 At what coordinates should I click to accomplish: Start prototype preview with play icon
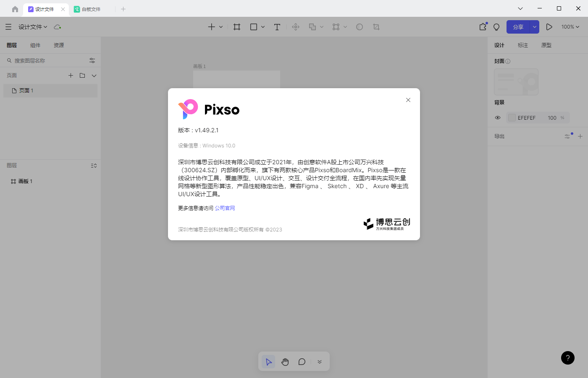pos(549,27)
